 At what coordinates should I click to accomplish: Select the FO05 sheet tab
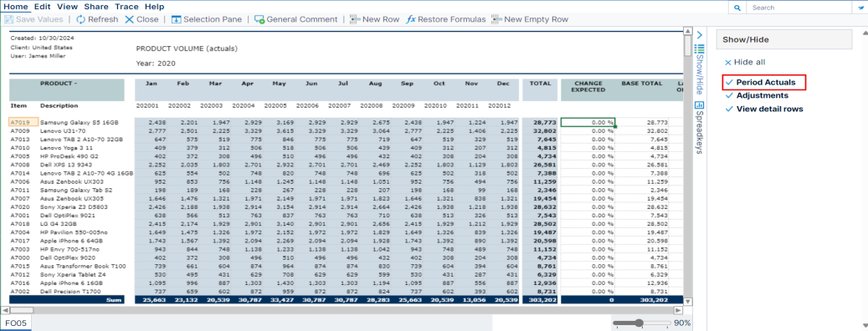point(16,323)
